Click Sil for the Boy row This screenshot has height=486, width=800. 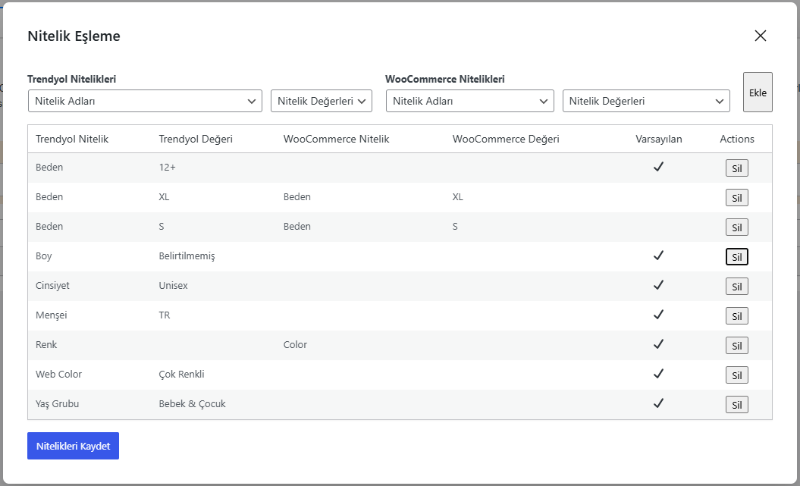737,257
